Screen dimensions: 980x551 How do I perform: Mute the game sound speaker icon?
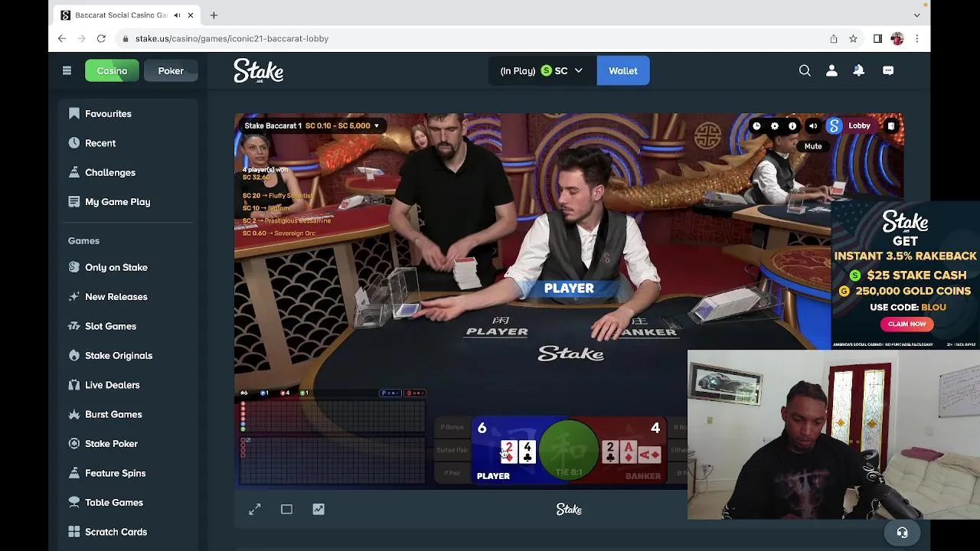click(x=813, y=126)
